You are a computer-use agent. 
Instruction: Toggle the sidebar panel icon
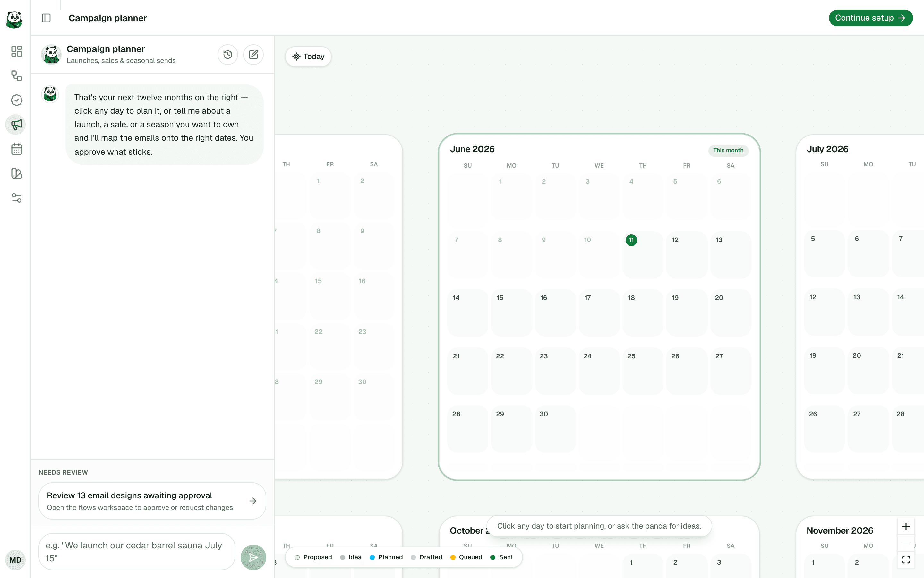click(x=46, y=18)
